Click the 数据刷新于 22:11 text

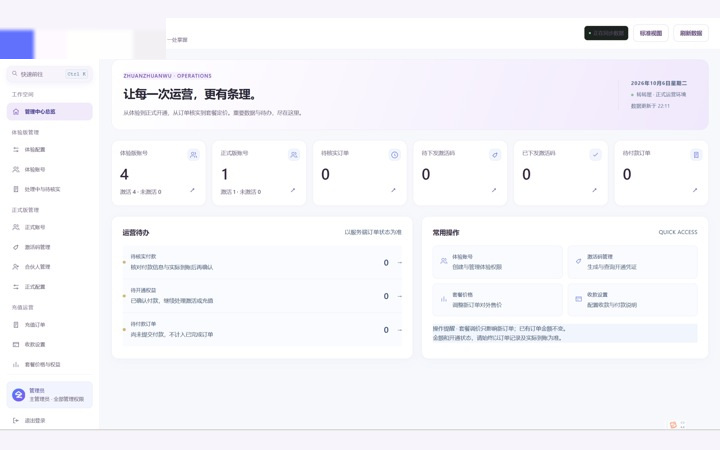(650, 106)
